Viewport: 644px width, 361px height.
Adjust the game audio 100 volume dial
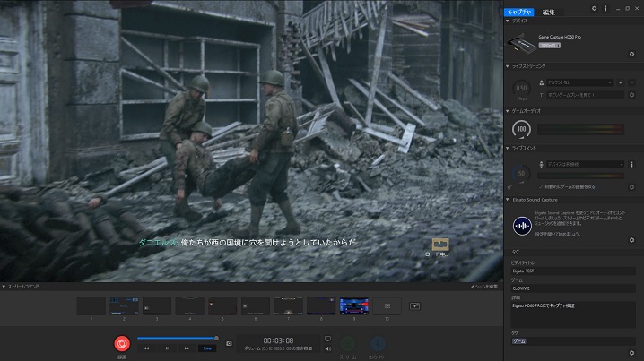pyautogui.click(x=522, y=129)
